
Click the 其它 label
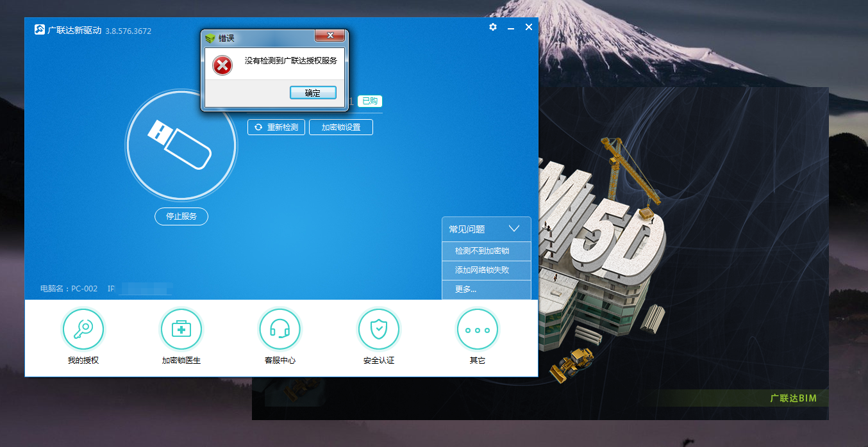pos(478,361)
